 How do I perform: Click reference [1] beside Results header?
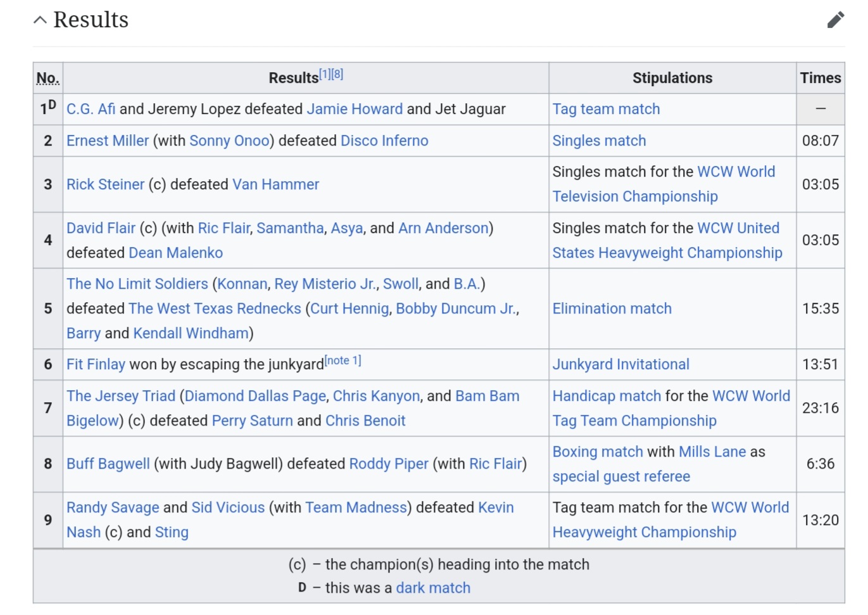324,74
